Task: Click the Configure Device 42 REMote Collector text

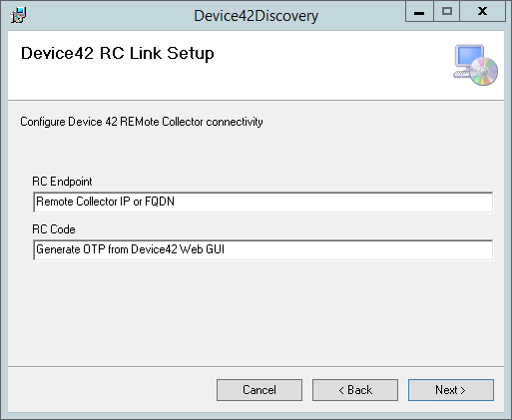Action: 142,122
